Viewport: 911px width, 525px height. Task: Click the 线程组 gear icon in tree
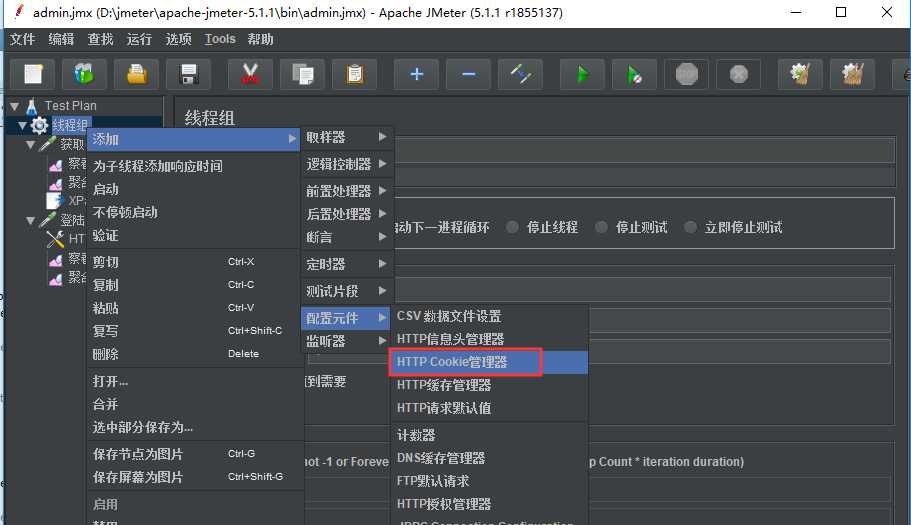tap(40, 125)
